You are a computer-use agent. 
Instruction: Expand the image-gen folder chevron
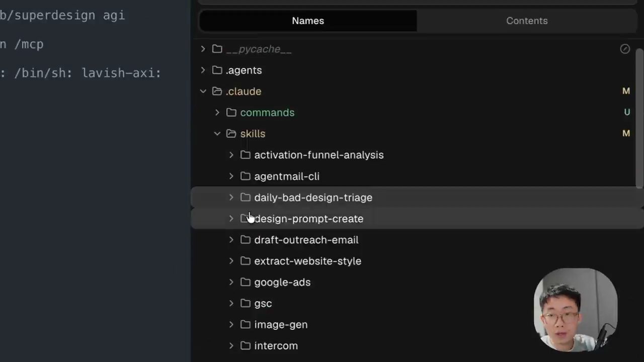point(231,324)
